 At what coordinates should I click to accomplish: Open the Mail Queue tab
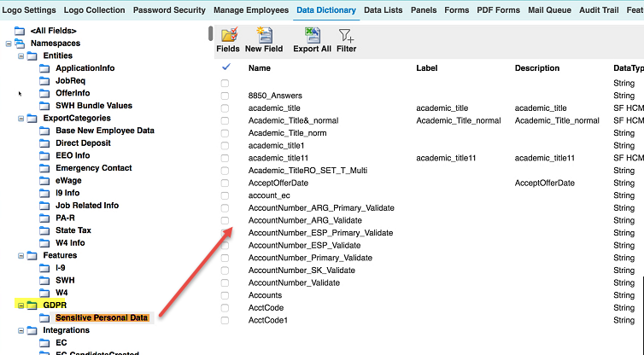(549, 10)
